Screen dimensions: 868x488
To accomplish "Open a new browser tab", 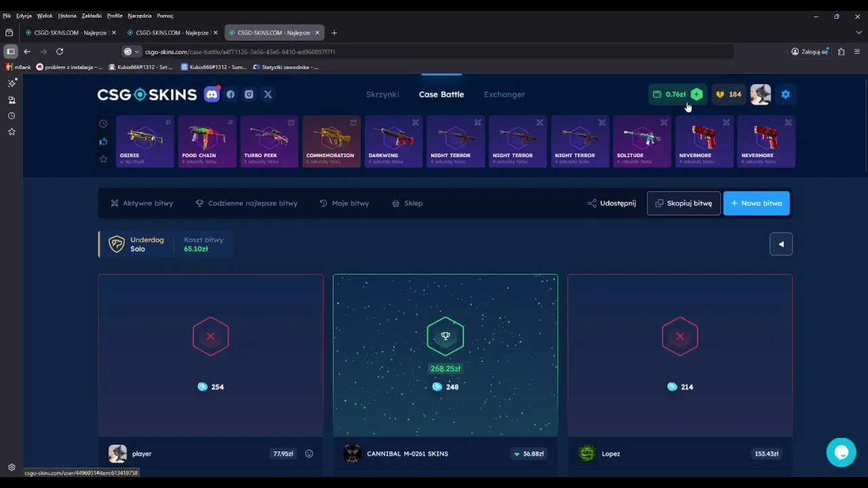I will (x=334, y=33).
